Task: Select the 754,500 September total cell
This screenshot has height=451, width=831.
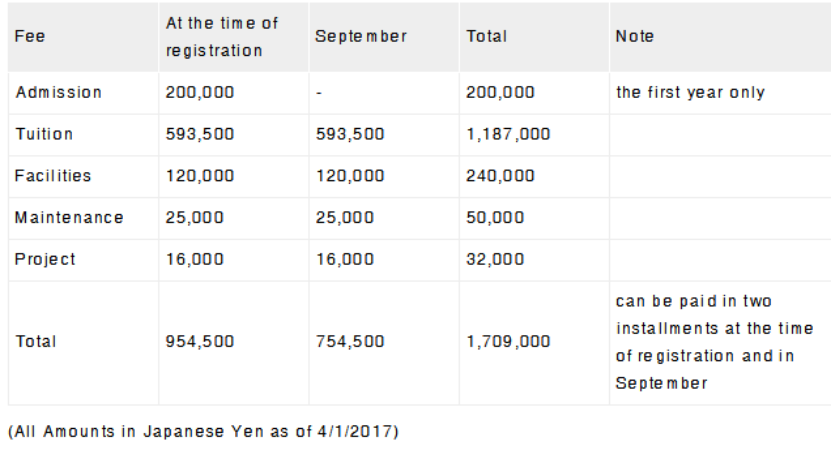Action: 349,342
